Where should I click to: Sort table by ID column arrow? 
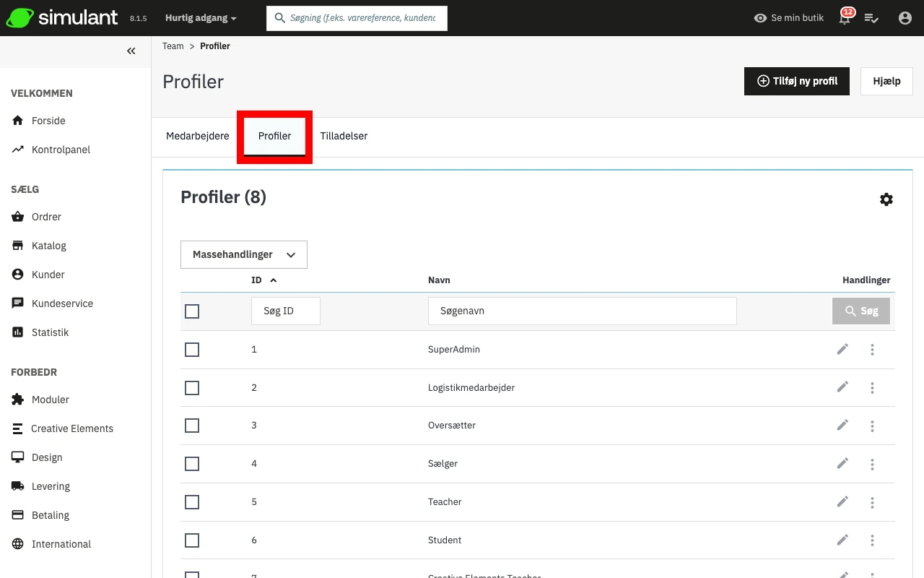point(273,280)
